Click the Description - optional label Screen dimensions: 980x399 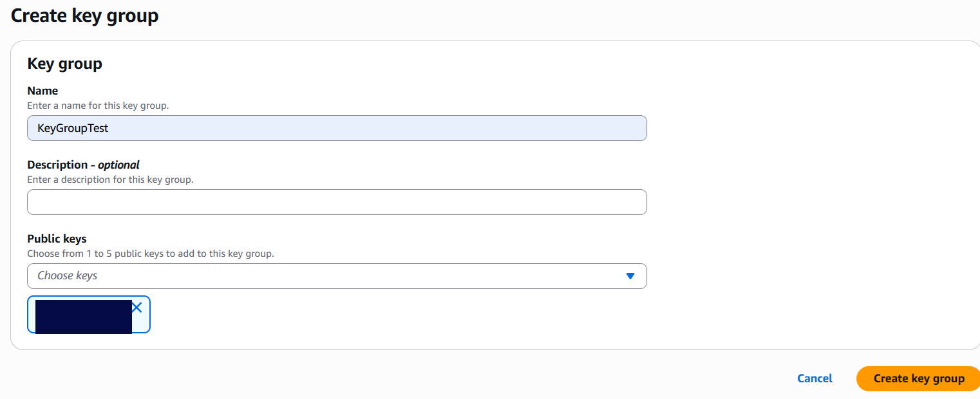83,165
